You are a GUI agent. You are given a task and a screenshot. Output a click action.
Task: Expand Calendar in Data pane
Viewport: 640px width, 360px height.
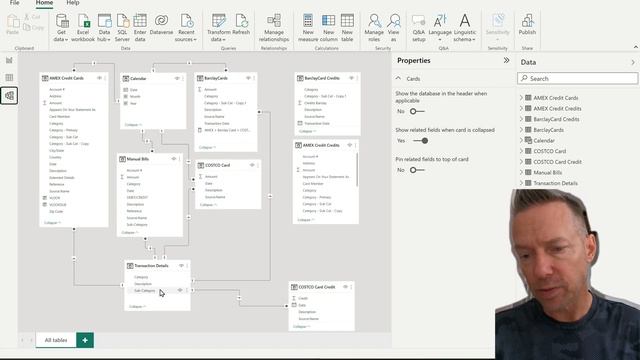click(x=521, y=140)
